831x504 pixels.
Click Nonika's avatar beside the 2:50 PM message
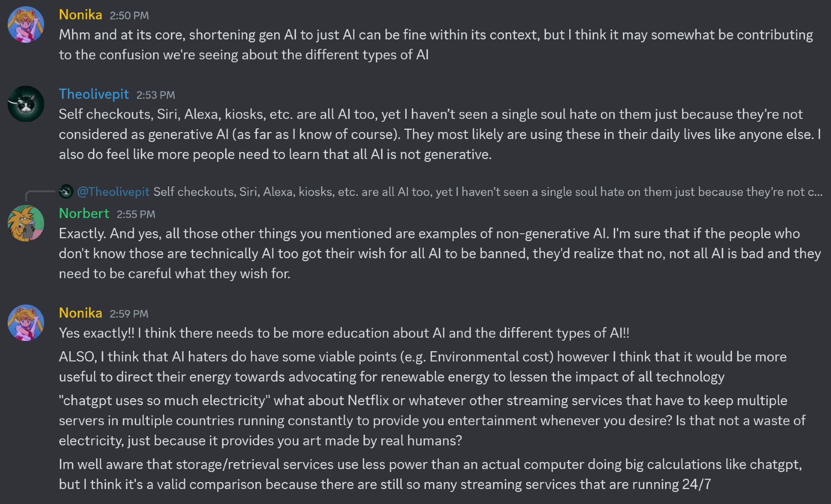click(26, 24)
